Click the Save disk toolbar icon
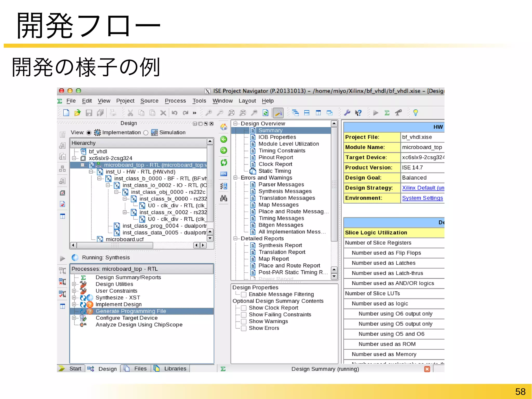The height and width of the screenshot is (399, 532). point(89,113)
